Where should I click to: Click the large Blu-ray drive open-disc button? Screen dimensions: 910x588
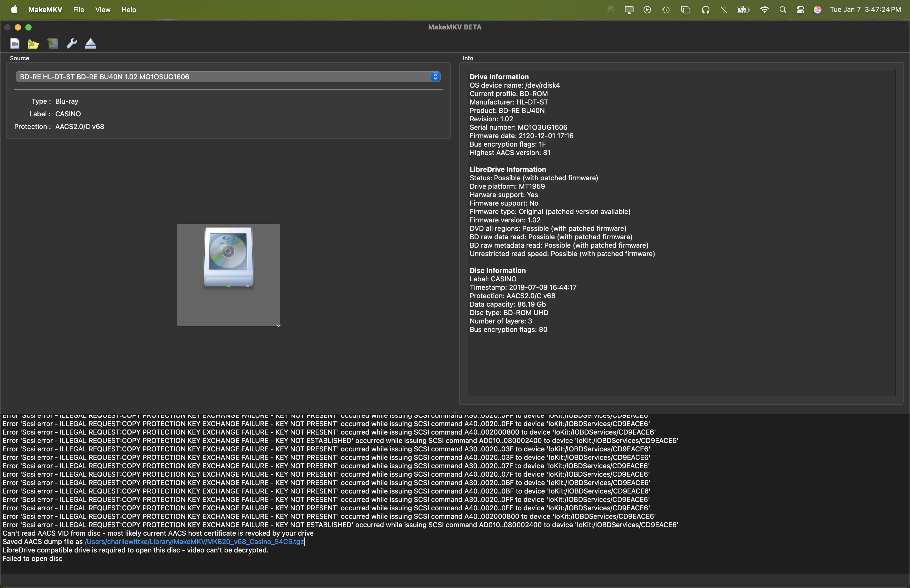(228, 275)
